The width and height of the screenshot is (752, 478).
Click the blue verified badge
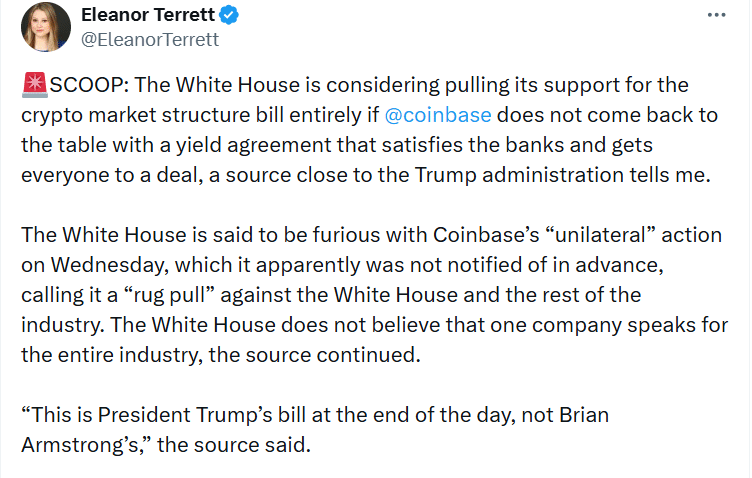click(x=256, y=17)
